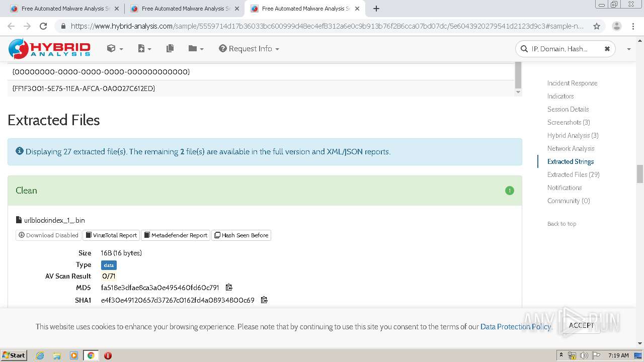Click the Hash Seen Before button
The height and width of the screenshot is (362, 644).
(x=242, y=235)
